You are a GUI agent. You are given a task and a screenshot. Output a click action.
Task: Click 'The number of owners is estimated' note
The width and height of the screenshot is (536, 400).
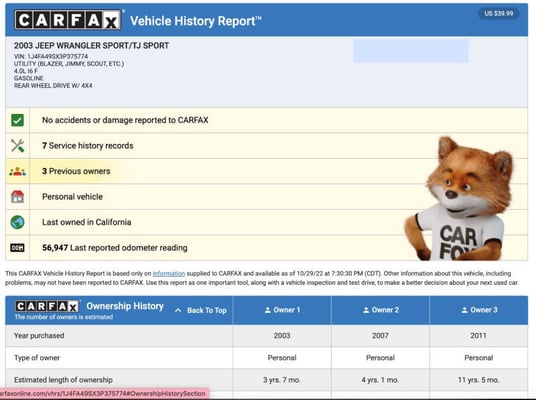pyautogui.click(x=64, y=317)
